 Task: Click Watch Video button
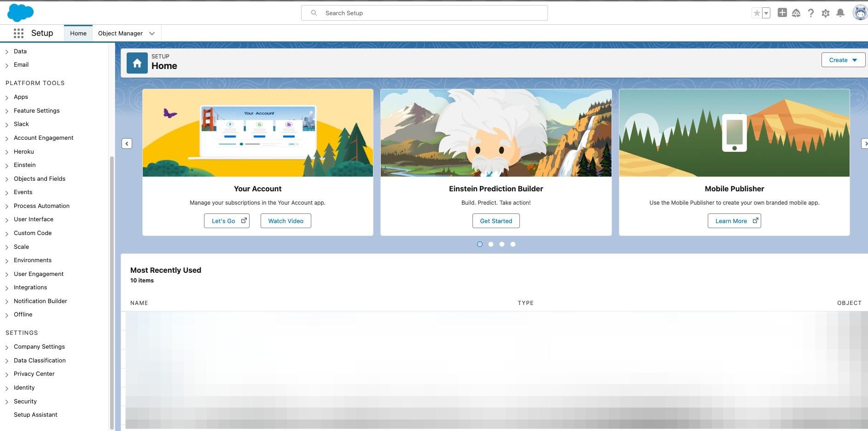(285, 221)
